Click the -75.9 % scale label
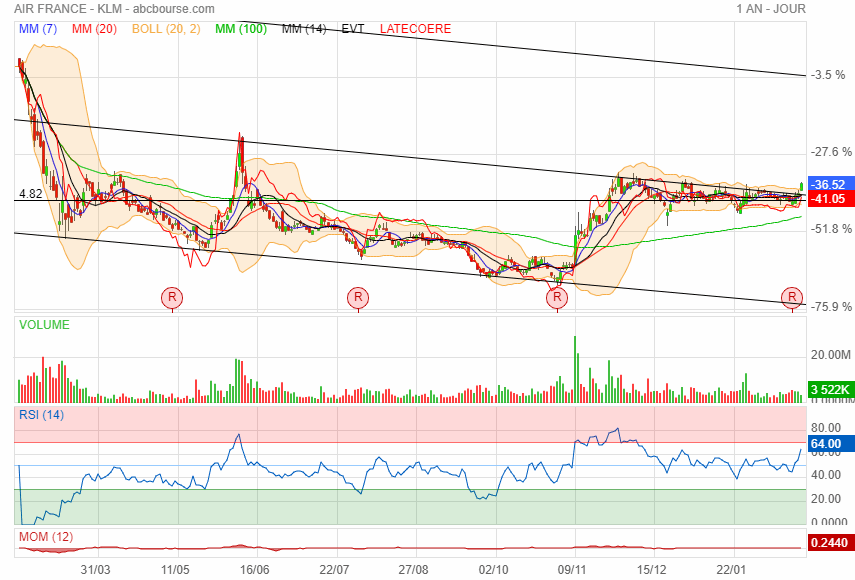The width and height of the screenshot is (855, 580). [x=830, y=307]
